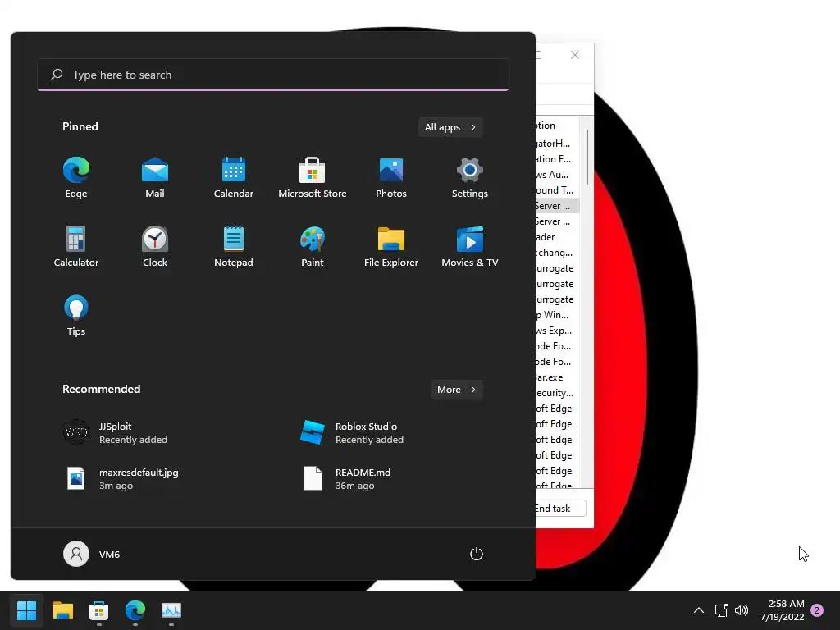Open Notepad from pinned apps
Screen dimensions: 840x630
coord(234,246)
